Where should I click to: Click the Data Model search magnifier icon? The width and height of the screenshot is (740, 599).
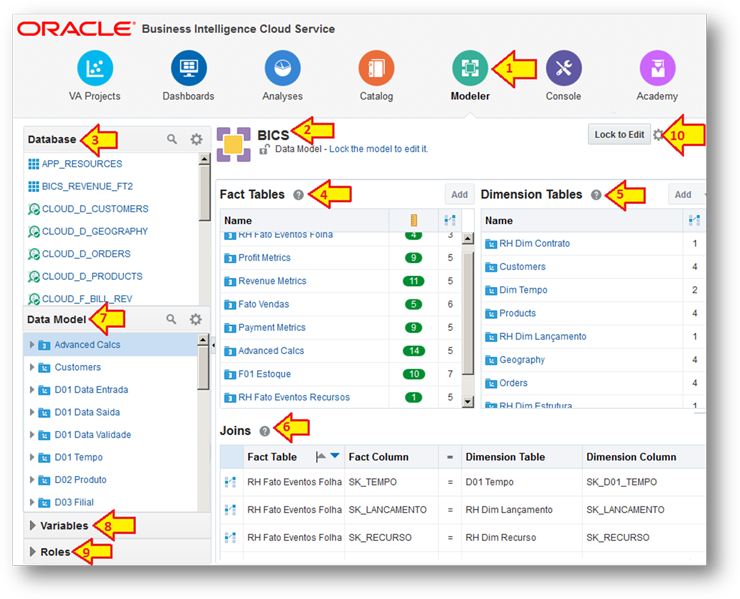171,320
